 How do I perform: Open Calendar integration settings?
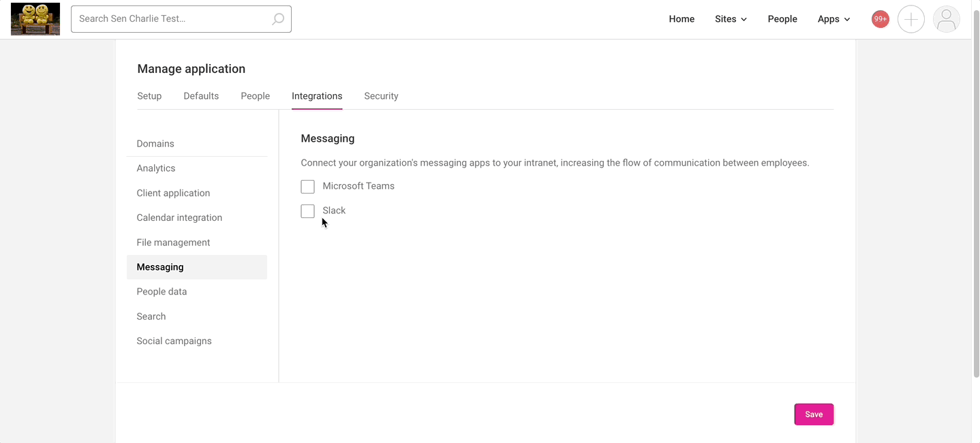(x=179, y=217)
